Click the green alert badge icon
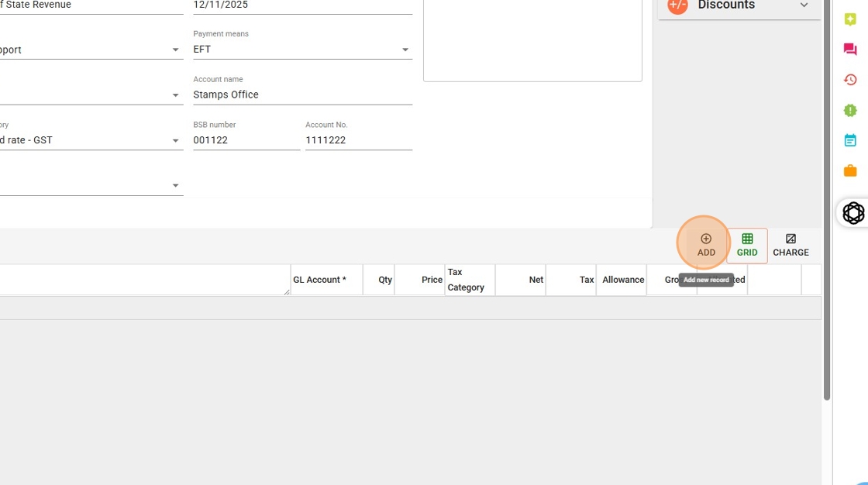868x485 pixels. click(850, 110)
